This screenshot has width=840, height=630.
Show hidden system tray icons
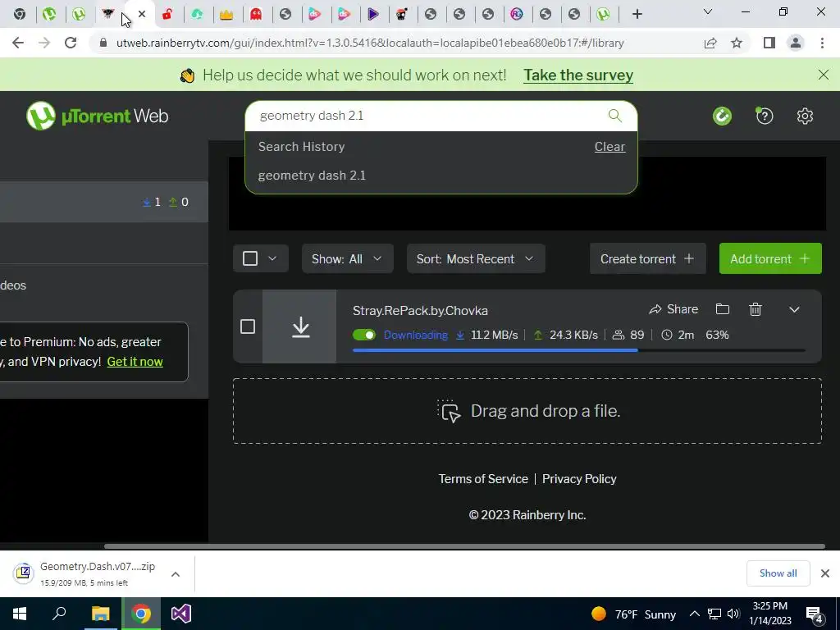(694, 614)
